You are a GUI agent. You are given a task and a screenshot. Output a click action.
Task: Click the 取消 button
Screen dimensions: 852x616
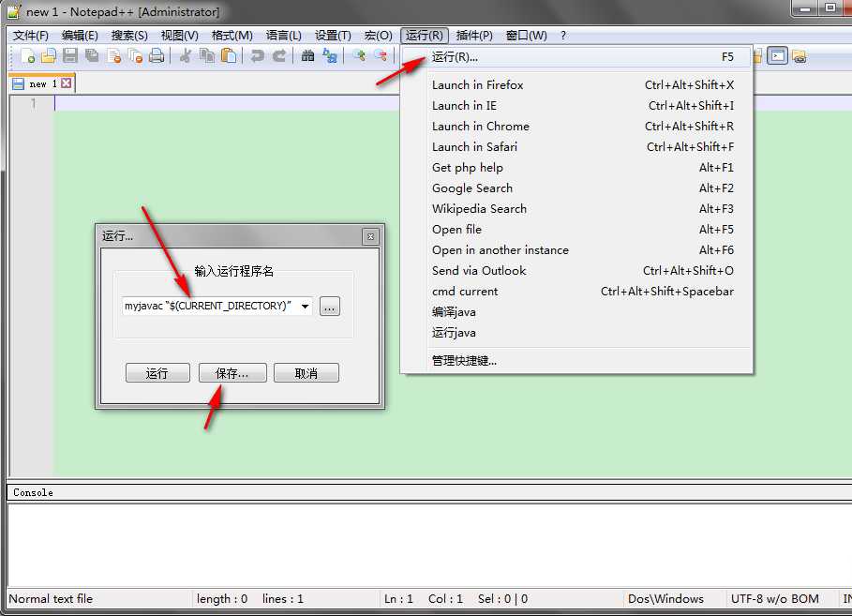coord(306,373)
